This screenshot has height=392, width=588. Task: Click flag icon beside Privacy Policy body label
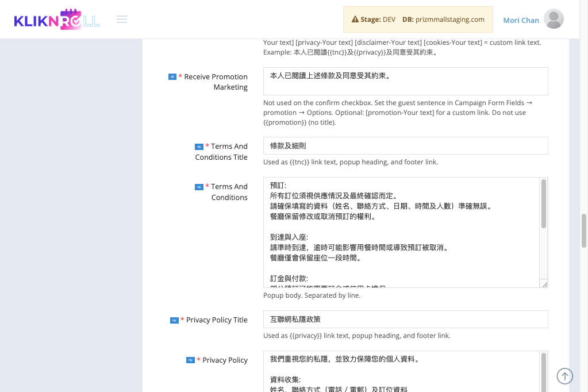(190, 360)
